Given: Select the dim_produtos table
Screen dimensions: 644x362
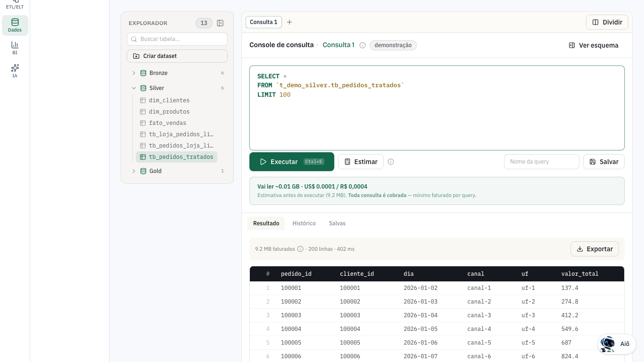Looking at the screenshot, I should coord(177,112).
